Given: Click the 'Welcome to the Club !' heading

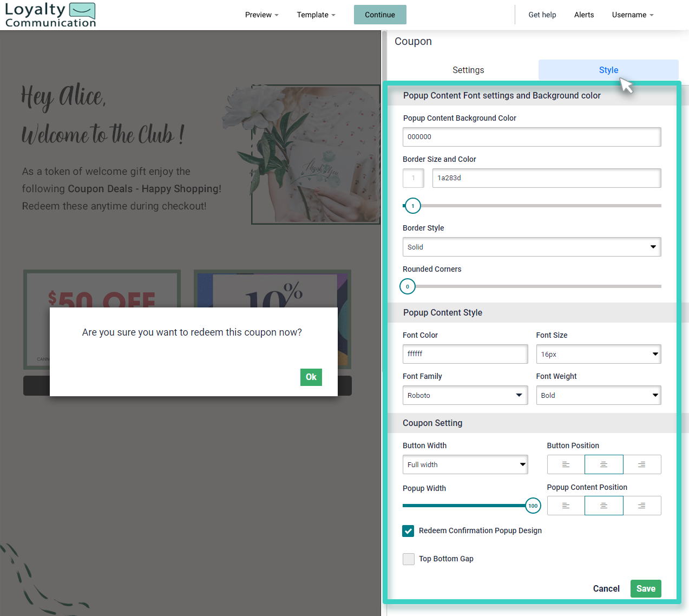Looking at the screenshot, I should click(103, 134).
